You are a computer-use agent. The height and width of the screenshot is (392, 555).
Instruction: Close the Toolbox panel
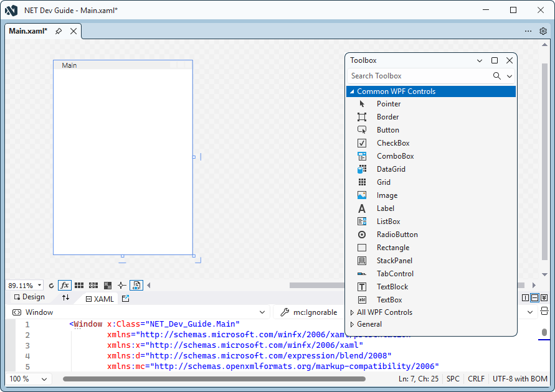click(x=510, y=60)
